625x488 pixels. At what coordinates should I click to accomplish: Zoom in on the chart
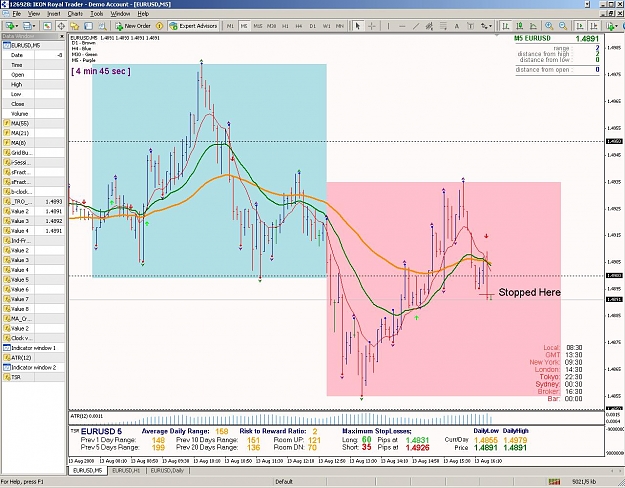pos(549,26)
